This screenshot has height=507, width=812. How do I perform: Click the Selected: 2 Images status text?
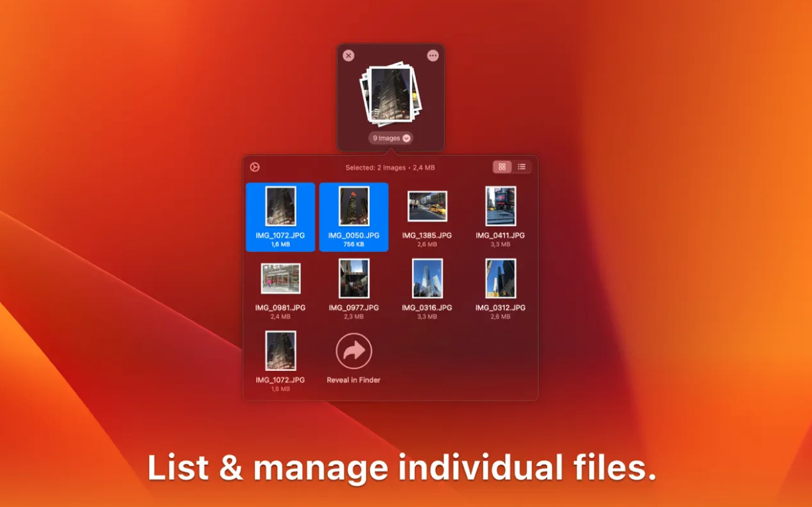390,168
